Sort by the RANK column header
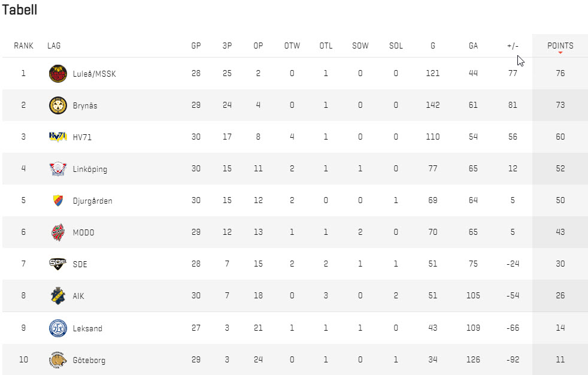This screenshot has width=588, height=375. [23, 46]
